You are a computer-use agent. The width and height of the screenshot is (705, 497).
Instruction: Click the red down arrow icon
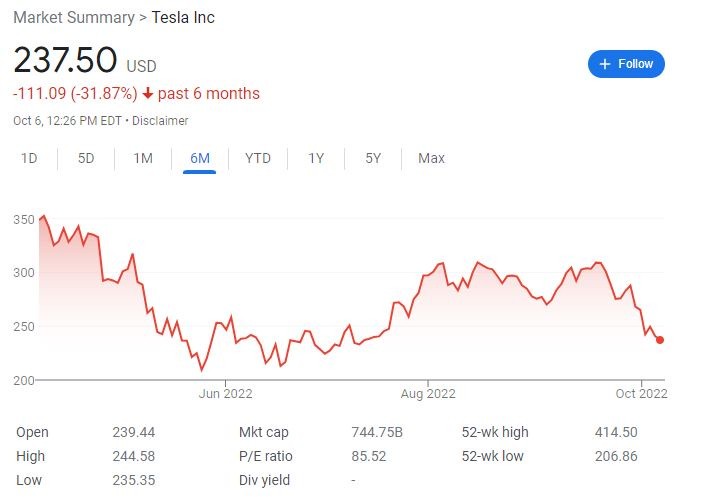[148, 94]
